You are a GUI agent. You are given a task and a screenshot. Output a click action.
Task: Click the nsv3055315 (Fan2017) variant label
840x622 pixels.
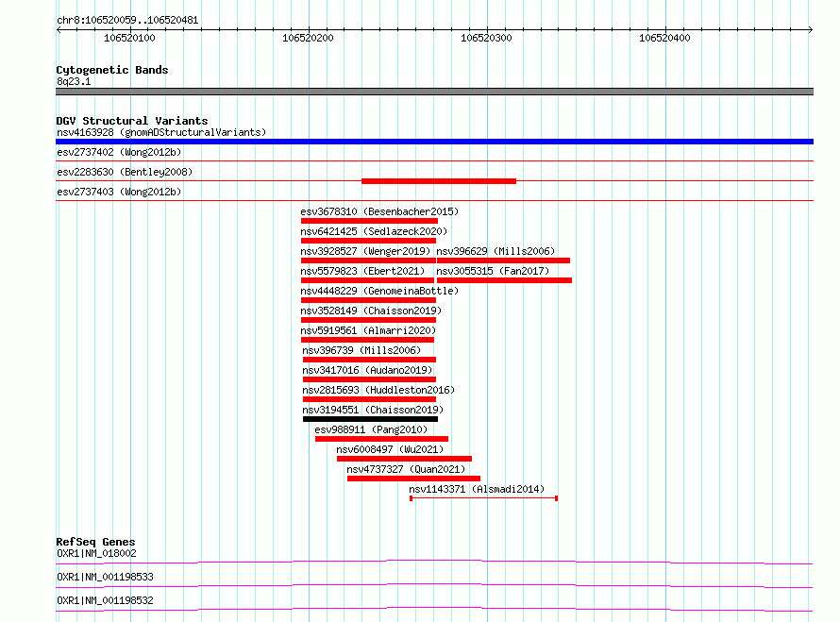click(x=493, y=271)
